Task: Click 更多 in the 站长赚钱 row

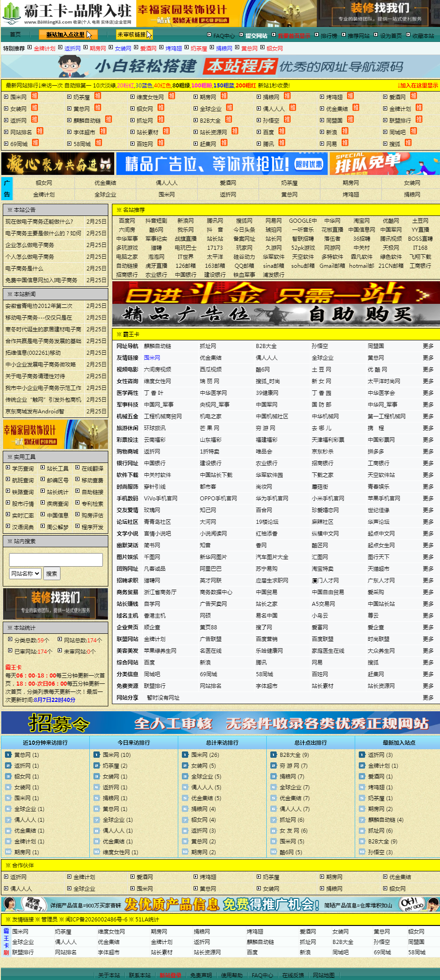Action: click(428, 604)
